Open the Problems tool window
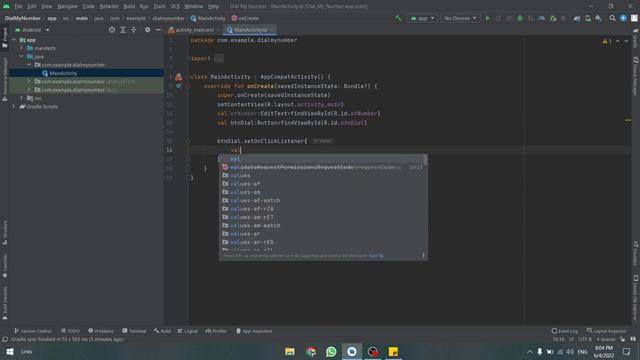This screenshot has width=640, height=360. click(x=101, y=331)
